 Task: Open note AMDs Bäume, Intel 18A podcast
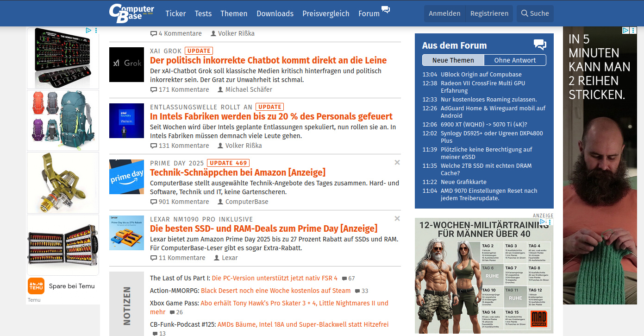point(303,324)
